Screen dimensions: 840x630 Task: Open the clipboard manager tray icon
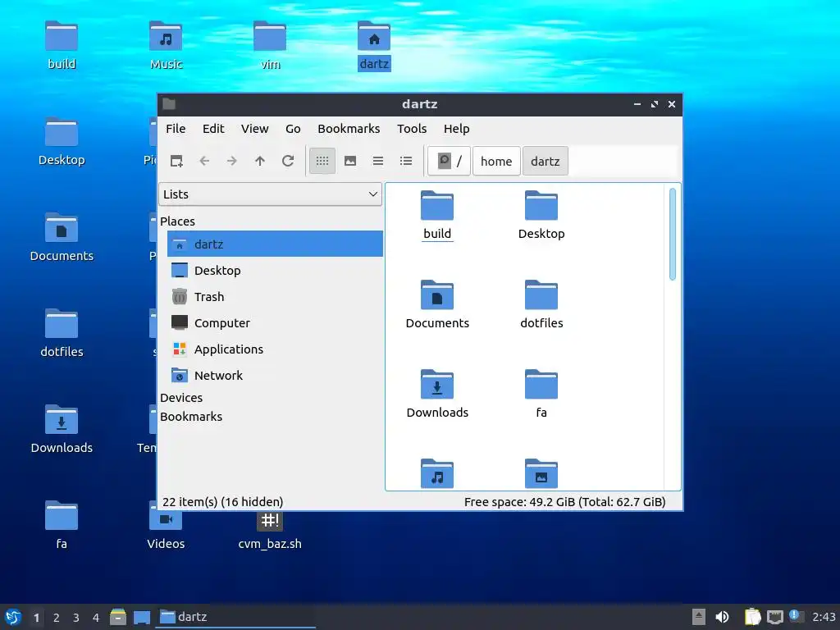pyautogui.click(x=752, y=617)
